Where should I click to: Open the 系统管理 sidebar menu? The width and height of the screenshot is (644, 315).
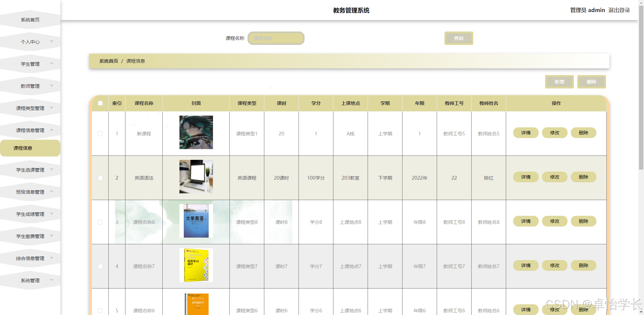pos(30,280)
